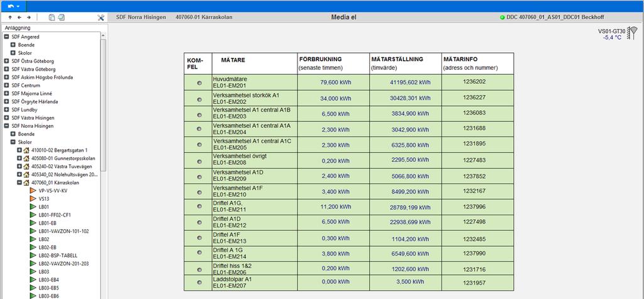The width and height of the screenshot is (644, 299).
Task: Click 407060-01 Kärraskolan breadcrumb
Action: (x=204, y=17)
